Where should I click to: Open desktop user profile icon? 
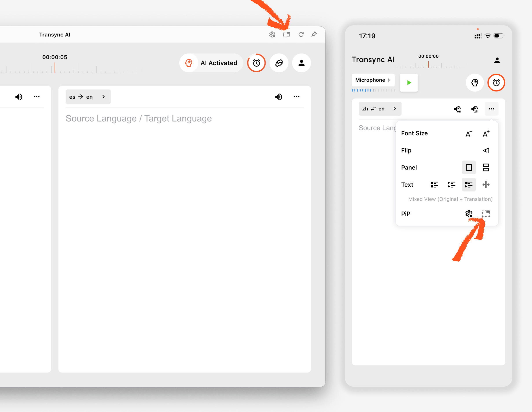pyautogui.click(x=302, y=63)
